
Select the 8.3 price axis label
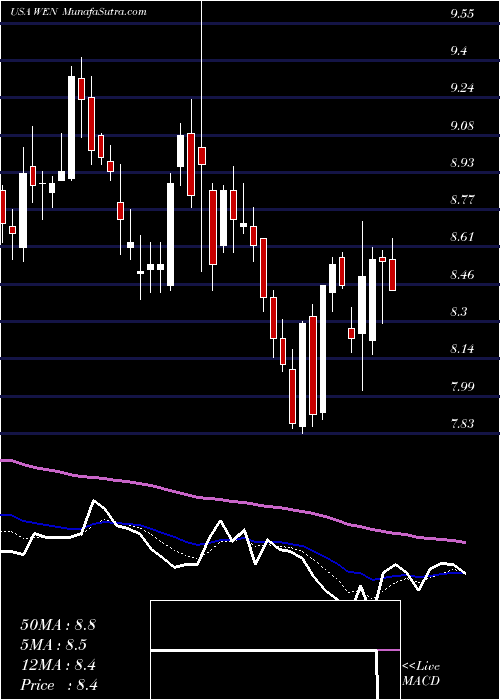click(x=459, y=311)
